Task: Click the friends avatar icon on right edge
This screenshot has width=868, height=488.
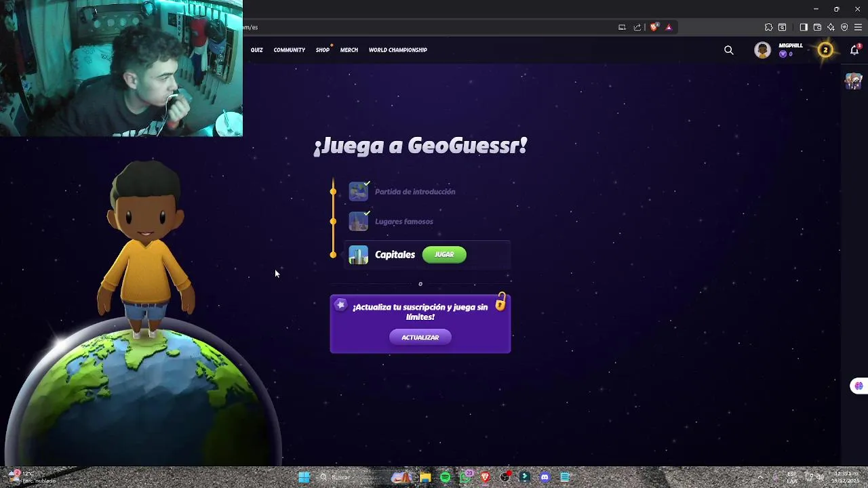Action: click(853, 81)
